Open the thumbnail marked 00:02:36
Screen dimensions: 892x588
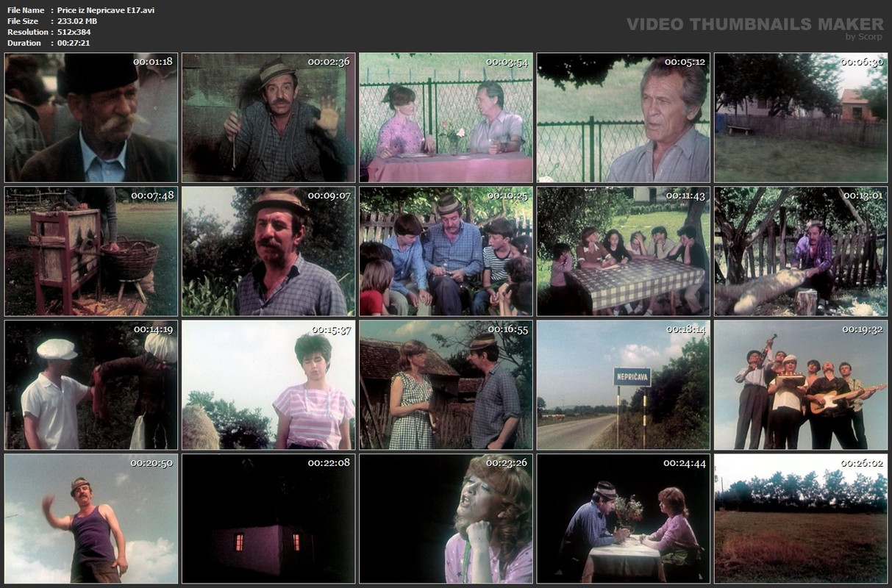click(268, 118)
